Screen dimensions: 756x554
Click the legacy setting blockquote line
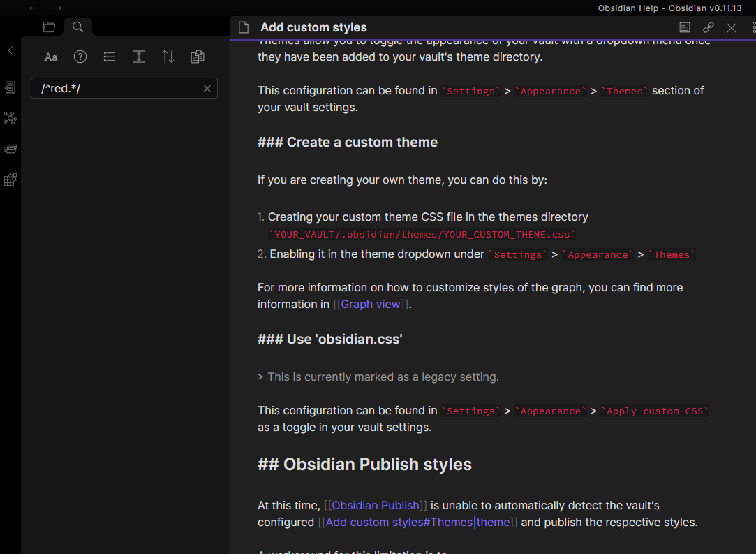(378, 377)
